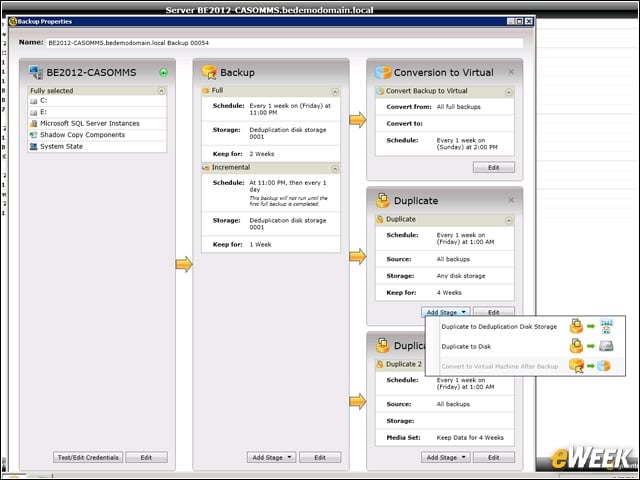Click the Duplicate section small icon
This screenshot has height=480, width=640.
(x=380, y=219)
